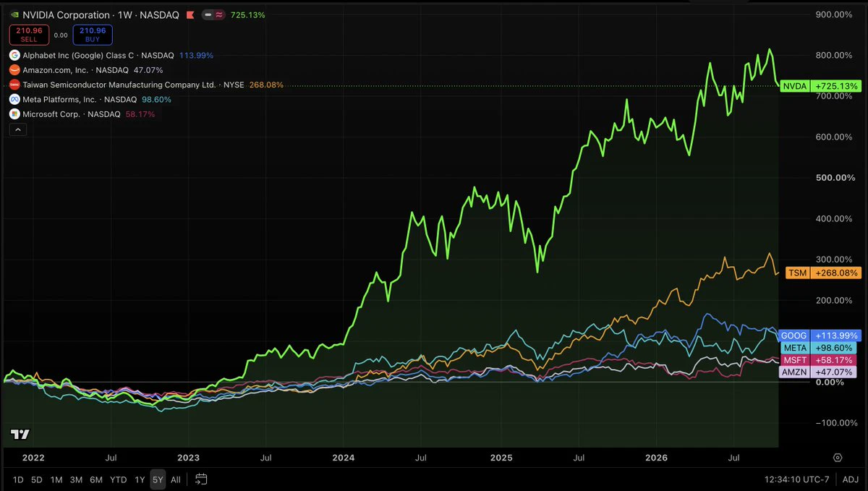The height and width of the screenshot is (491, 868).
Task: Click the blue GOOG price scale label
Action: tap(821, 336)
